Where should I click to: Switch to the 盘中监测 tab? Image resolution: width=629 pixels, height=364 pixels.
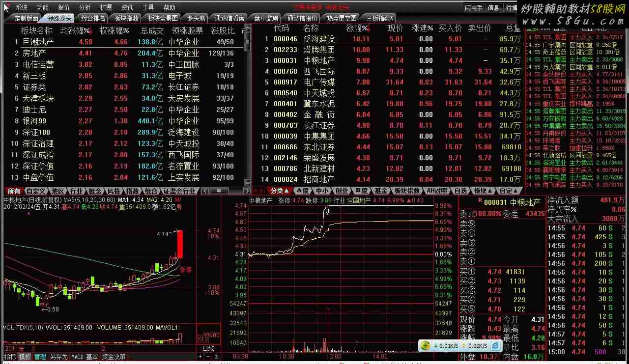pos(266,18)
